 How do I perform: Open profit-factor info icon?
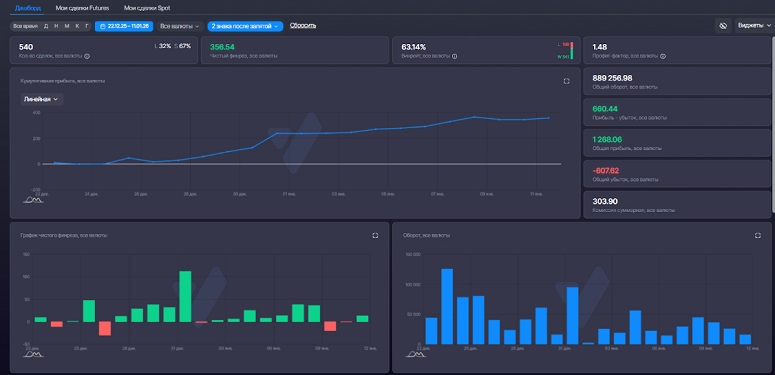[x=663, y=56]
